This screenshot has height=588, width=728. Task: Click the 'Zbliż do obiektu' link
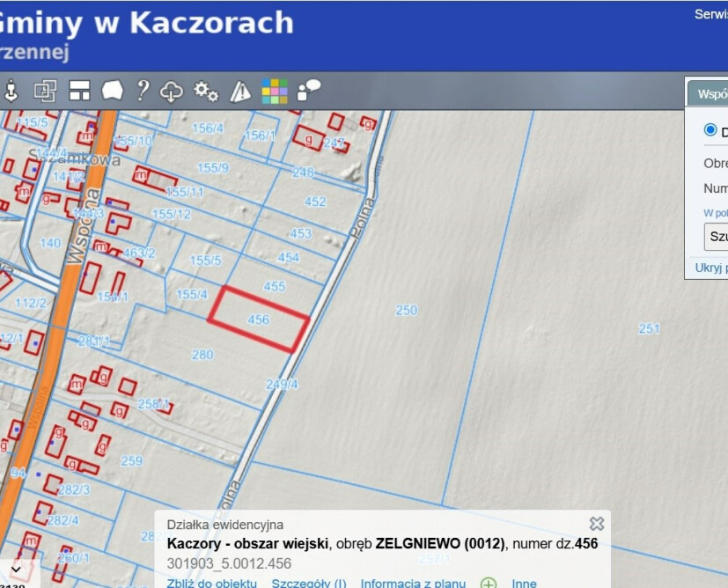click(211, 583)
